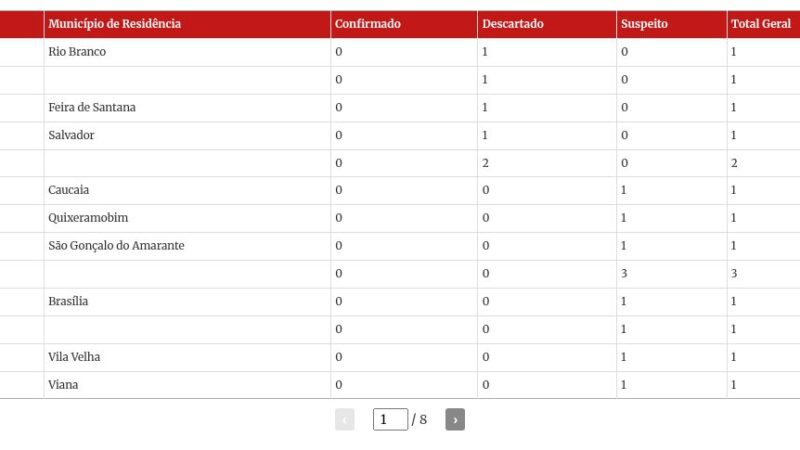The width and height of the screenshot is (800, 450).
Task: Click the Descartado subtotal value 2
Action: tap(485, 163)
